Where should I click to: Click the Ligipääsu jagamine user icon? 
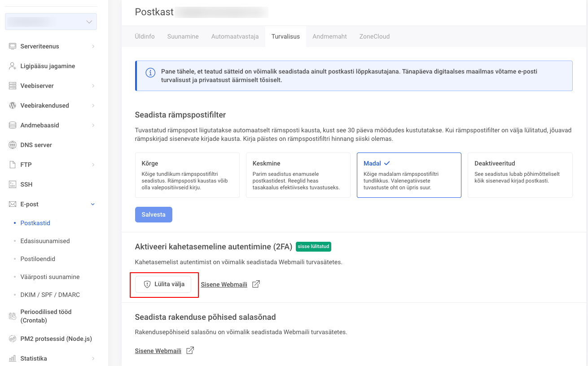pyautogui.click(x=13, y=66)
